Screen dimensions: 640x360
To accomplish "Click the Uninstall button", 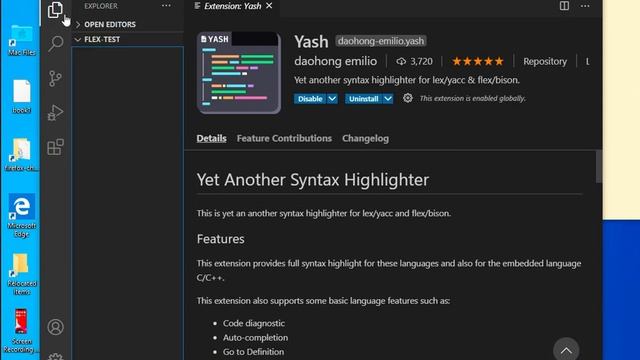I will click(x=363, y=99).
